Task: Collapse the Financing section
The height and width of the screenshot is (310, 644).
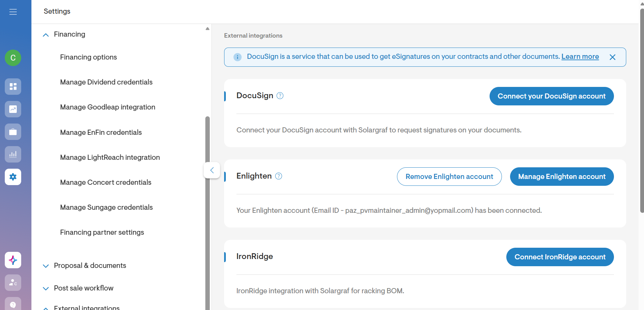Action: (46, 35)
